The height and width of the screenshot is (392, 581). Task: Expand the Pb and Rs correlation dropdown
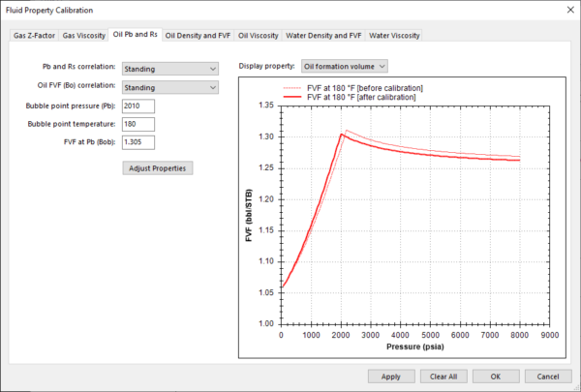click(170, 69)
